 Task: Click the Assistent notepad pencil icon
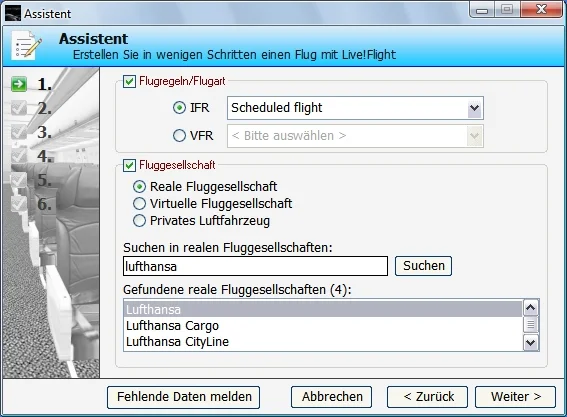[x=26, y=46]
